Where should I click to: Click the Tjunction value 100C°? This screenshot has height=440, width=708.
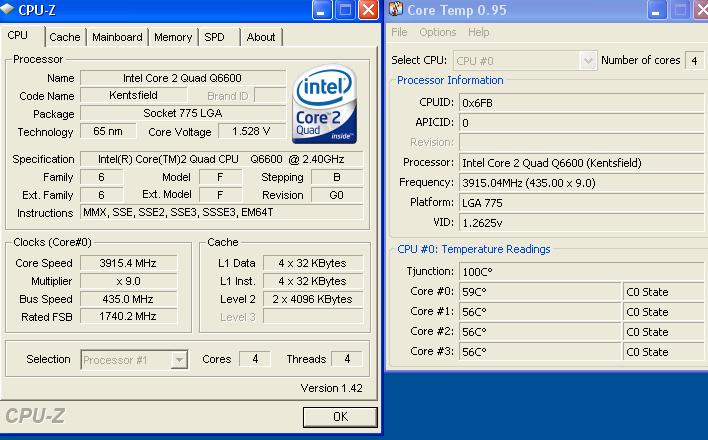(583, 272)
